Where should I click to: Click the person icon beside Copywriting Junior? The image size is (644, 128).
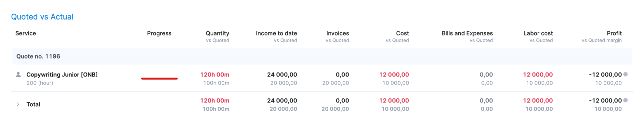18,74
